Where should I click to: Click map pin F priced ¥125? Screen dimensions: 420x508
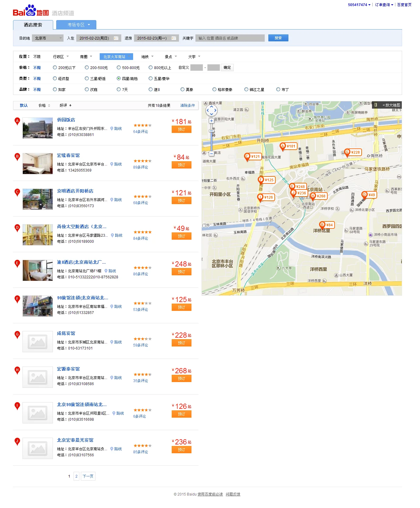coord(267,180)
